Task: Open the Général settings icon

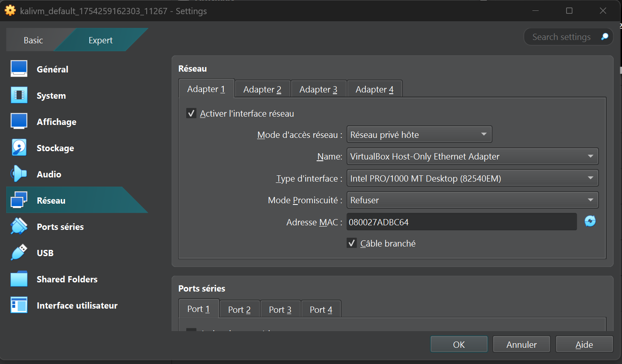Action: pyautogui.click(x=19, y=69)
